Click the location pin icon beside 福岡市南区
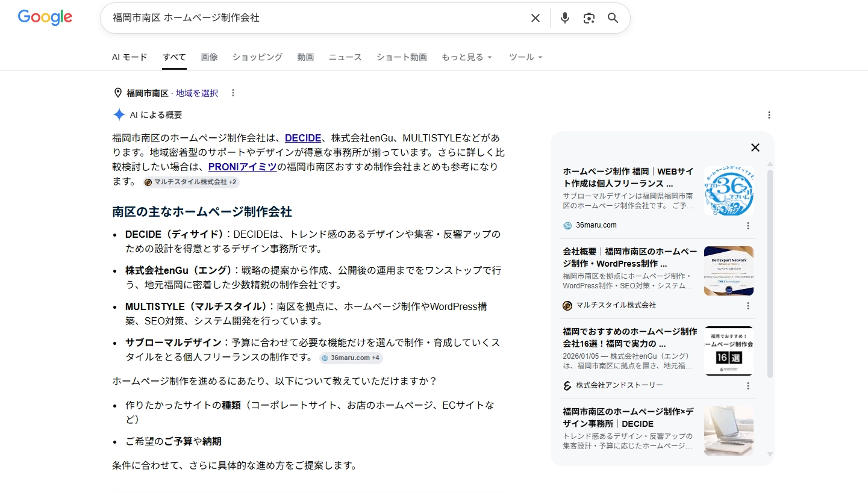Image resolution: width=868 pixels, height=493 pixels. point(118,93)
